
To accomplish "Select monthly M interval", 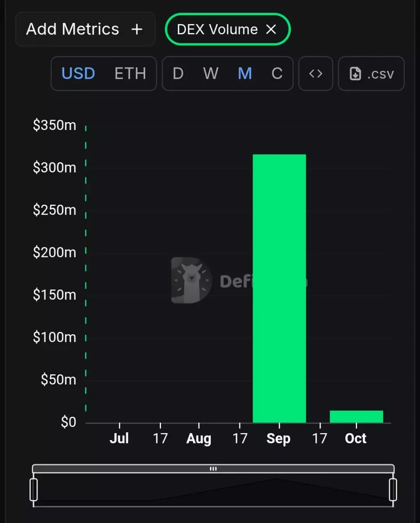I will coord(245,74).
